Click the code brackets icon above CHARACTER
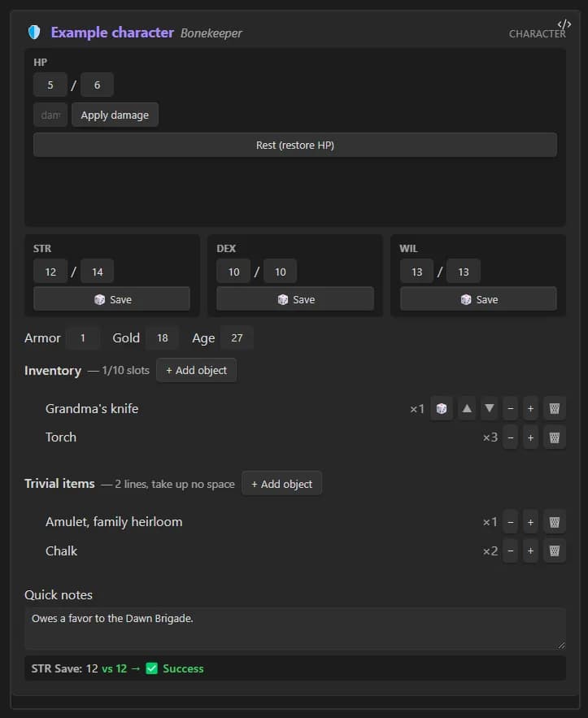The image size is (588, 718). [564, 24]
